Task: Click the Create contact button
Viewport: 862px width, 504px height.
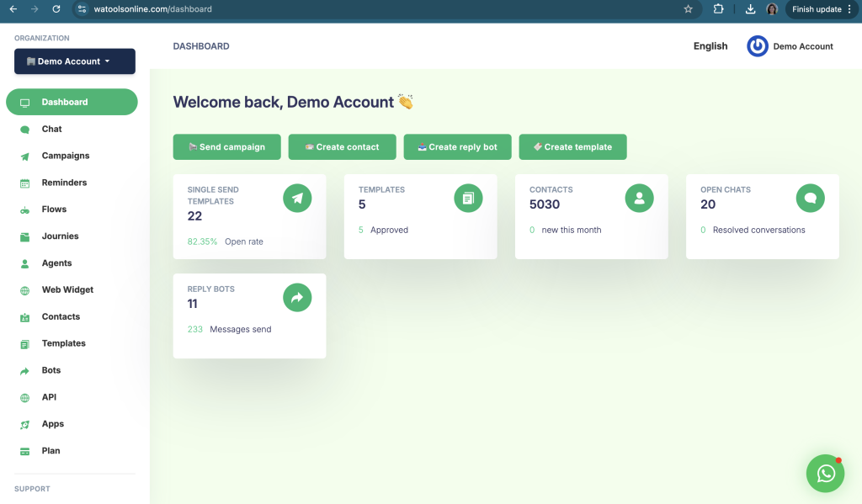Action: tap(342, 146)
